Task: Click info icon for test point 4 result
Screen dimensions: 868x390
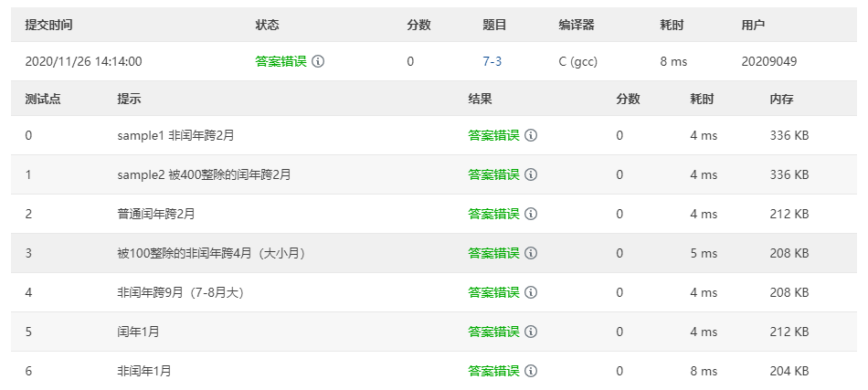Action: coord(531,292)
